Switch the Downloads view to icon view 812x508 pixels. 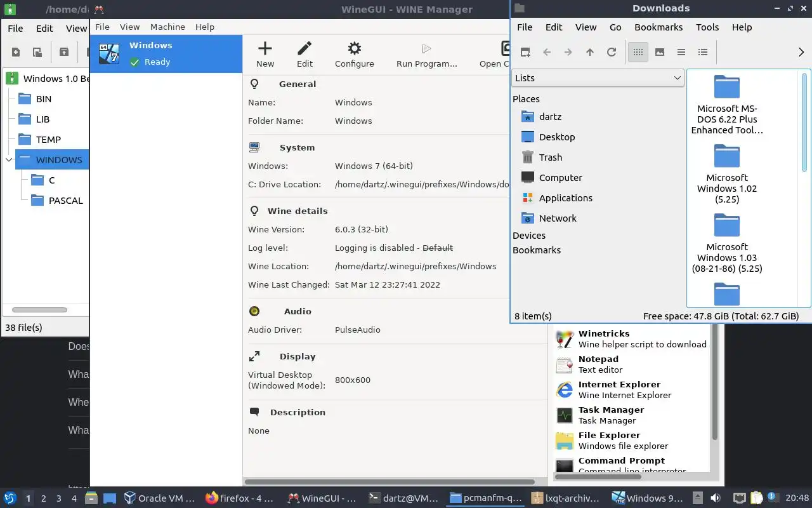click(x=638, y=52)
